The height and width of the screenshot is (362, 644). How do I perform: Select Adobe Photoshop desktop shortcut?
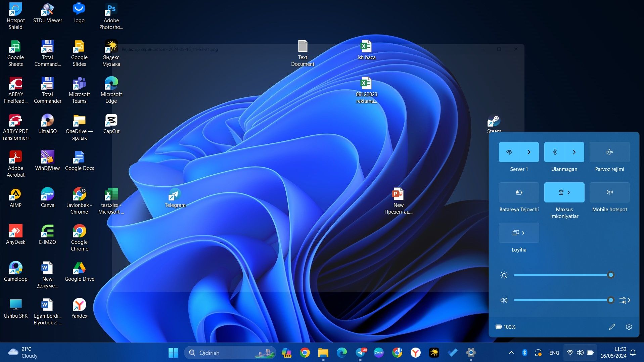point(111,16)
